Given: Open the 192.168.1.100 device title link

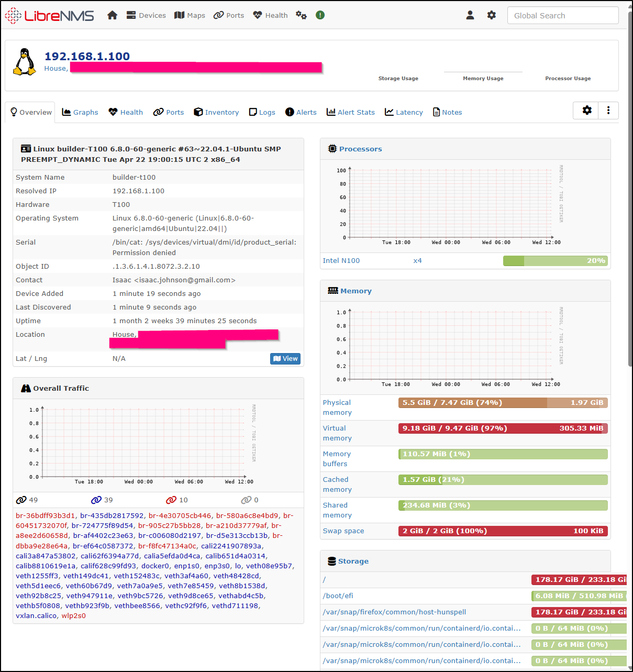Looking at the screenshot, I should click(87, 56).
